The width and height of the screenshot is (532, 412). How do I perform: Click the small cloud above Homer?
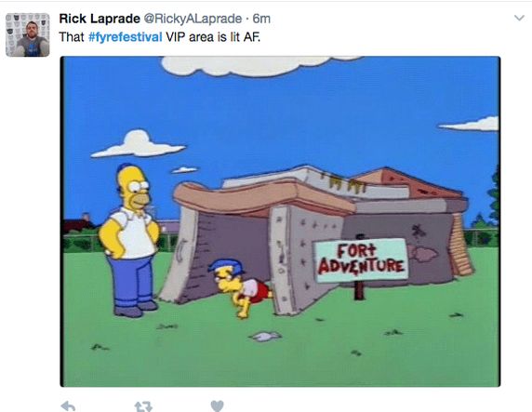(138, 144)
